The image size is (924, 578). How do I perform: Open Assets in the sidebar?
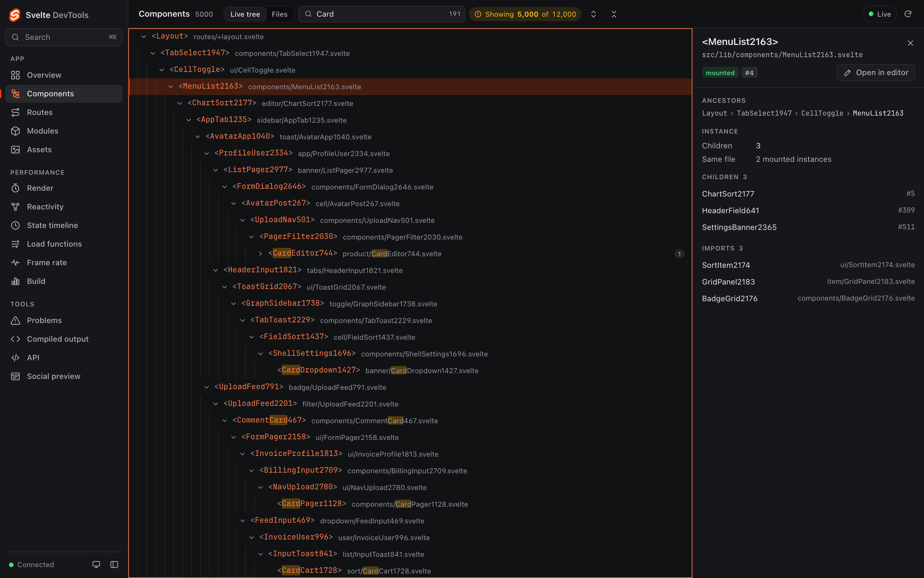[x=64, y=149]
